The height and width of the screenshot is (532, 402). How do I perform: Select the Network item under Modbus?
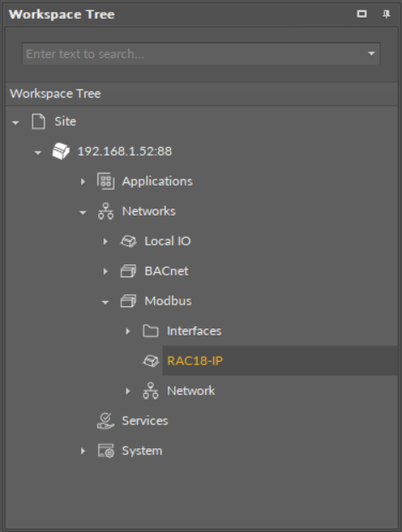(x=191, y=391)
